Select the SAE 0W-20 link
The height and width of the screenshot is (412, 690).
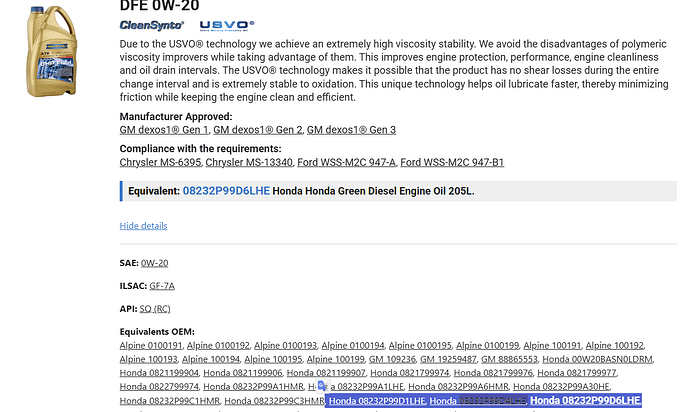154,263
